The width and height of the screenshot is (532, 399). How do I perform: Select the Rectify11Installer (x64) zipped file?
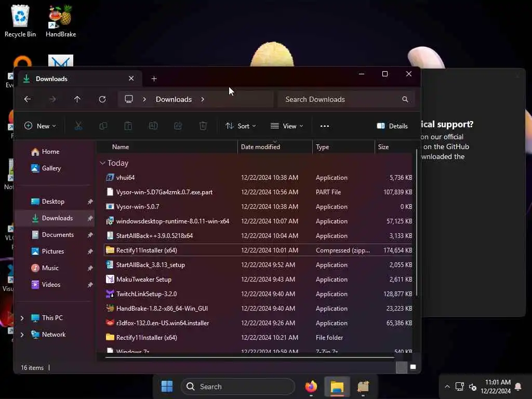[x=258, y=250]
